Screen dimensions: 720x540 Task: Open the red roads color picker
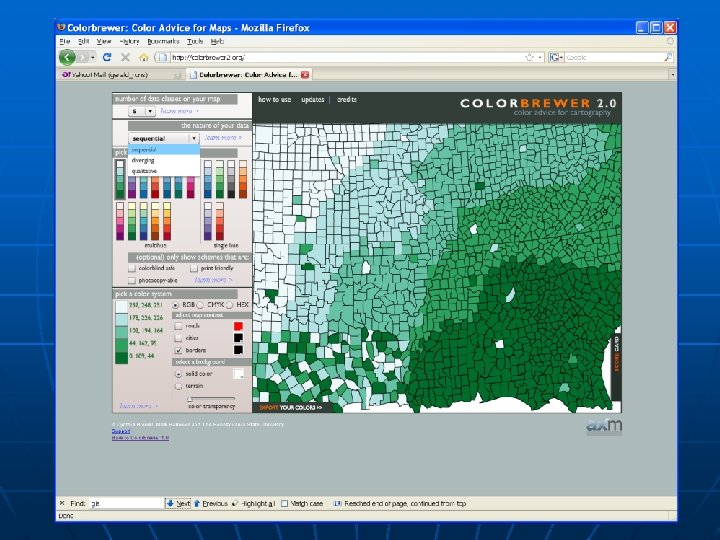(x=238, y=326)
